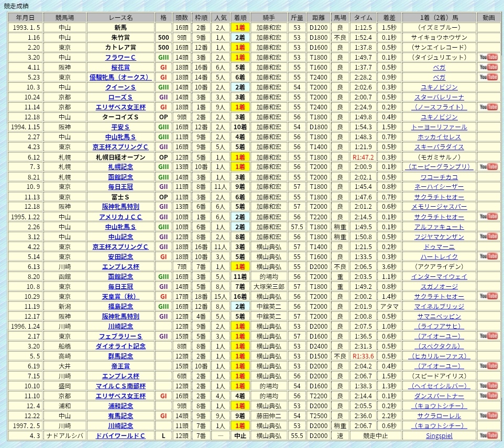This screenshot has width=504, height=448.
Task: Open the クイーンS race link
Action: (x=120, y=87)
